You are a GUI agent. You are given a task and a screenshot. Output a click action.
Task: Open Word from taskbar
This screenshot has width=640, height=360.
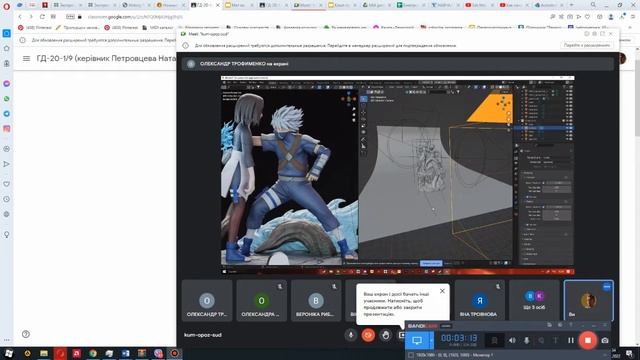point(125,353)
